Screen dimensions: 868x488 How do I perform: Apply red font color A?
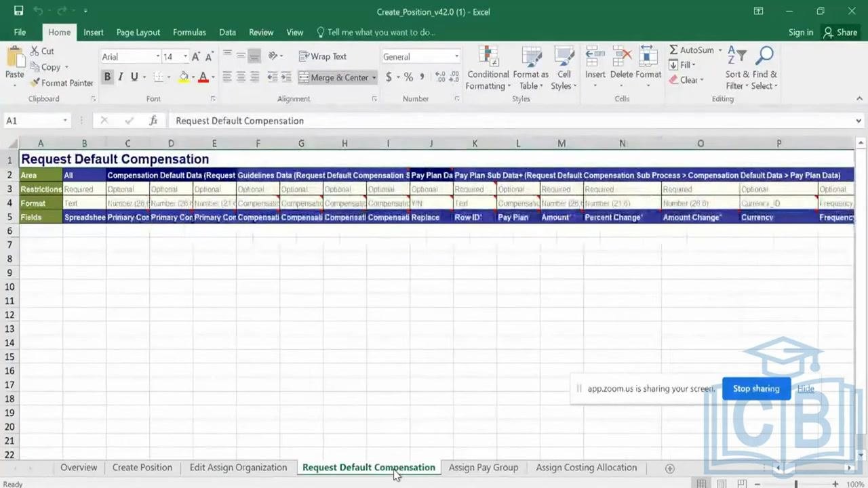[203, 77]
